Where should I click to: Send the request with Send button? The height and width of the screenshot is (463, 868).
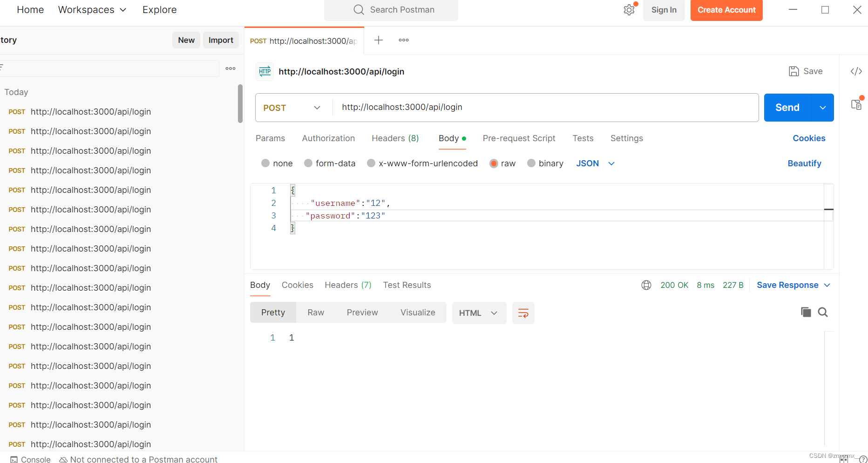tap(787, 108)
